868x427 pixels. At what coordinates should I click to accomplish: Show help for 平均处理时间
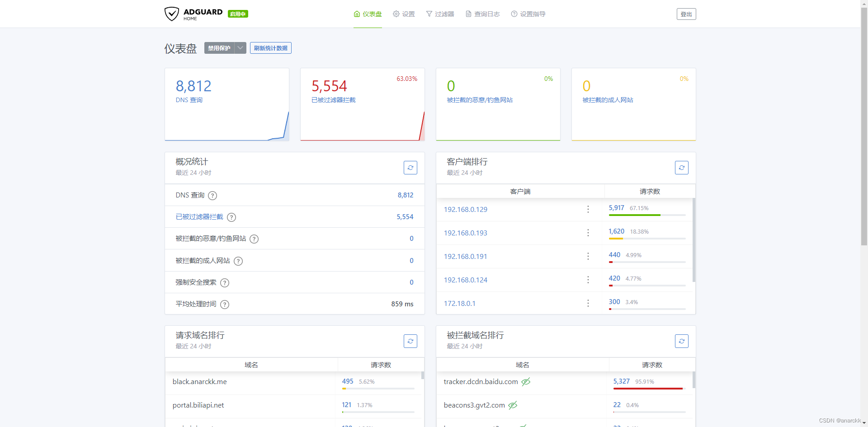[x=225, y=305]
